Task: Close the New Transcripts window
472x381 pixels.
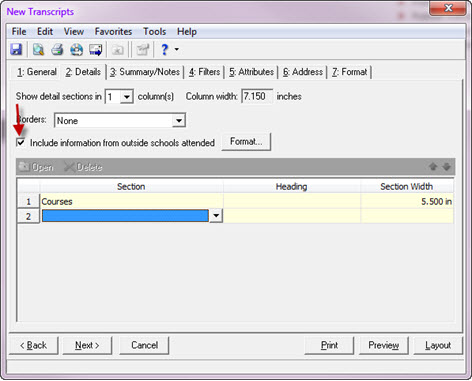Action: (448, 8)
